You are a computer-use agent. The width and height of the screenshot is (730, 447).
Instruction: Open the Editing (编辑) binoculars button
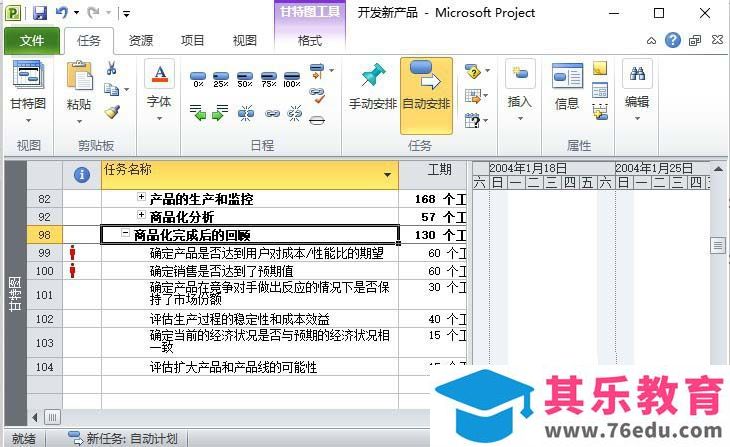[637, 90]
